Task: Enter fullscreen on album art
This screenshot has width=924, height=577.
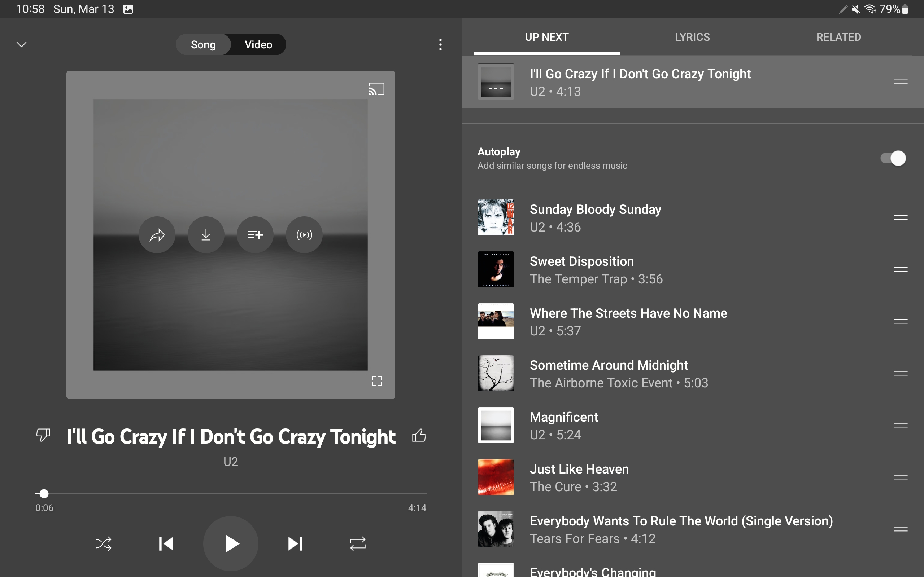Action: [x=377, y=381]
